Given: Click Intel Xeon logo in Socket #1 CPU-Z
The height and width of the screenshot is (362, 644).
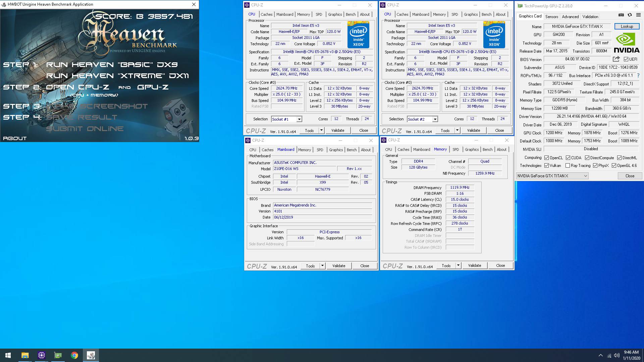Looking at the screenshot, I should coord(358,35).
